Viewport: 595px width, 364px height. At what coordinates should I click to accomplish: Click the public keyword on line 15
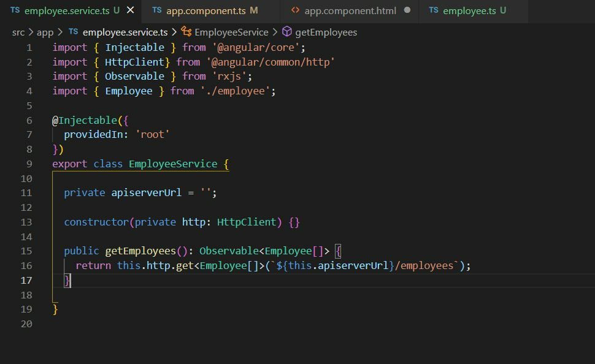(82, 251)
